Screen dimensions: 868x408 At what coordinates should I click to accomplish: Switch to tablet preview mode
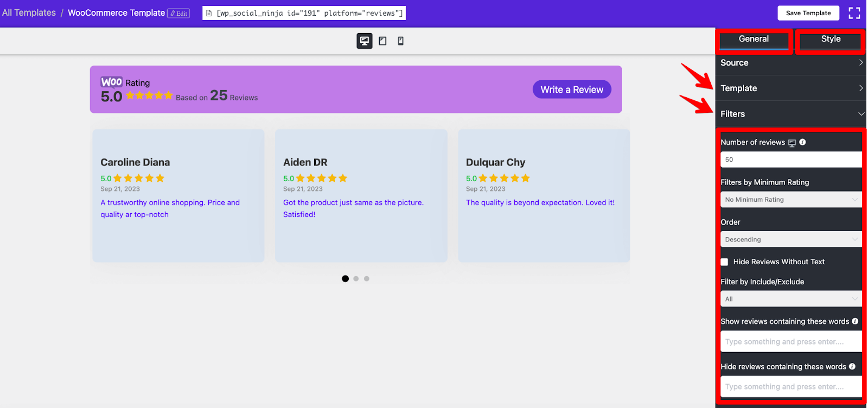click(382, 41)
